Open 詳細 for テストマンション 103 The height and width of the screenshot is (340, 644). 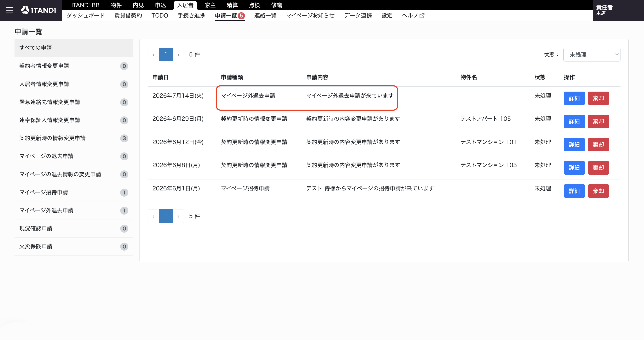click(x=574, y=168)
